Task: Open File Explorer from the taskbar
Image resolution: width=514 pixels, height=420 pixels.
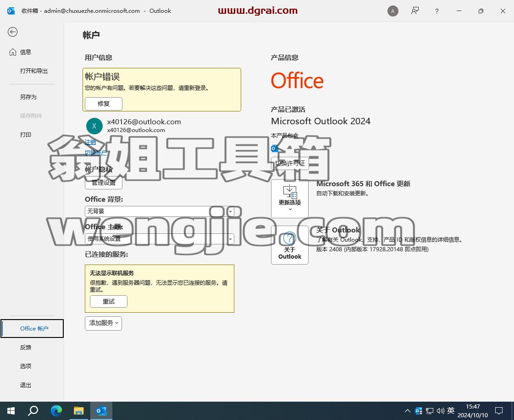Action: pyautogui.click(x=79, y=411)
